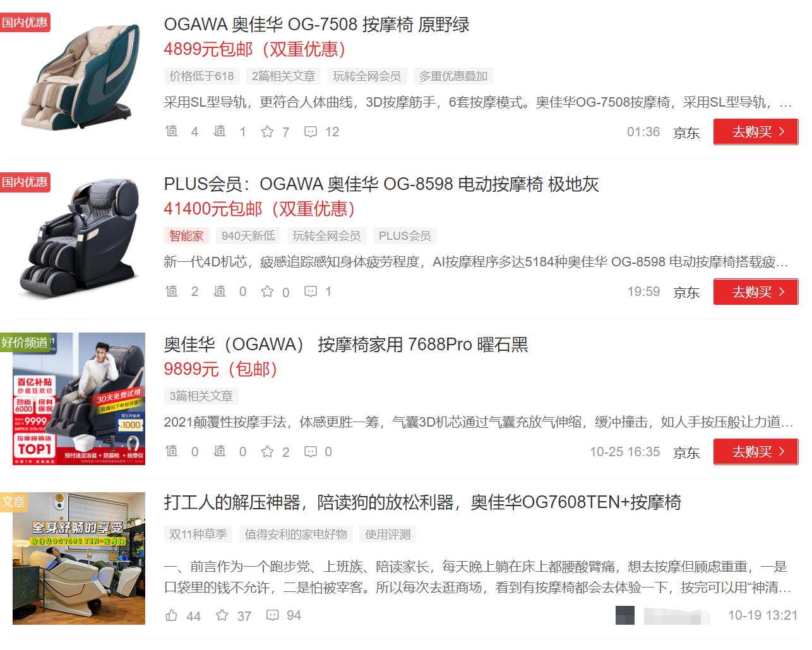Open comments bubble on OG-8598 deal

click(x=311, y=292)
